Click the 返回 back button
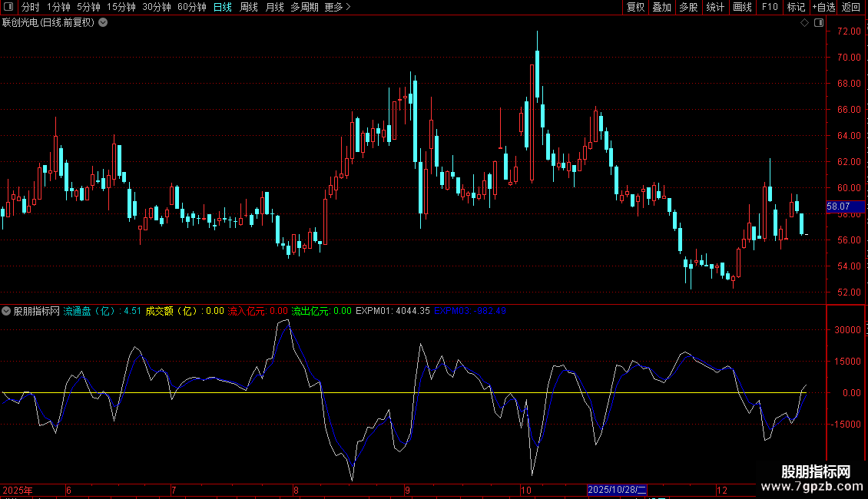868x499 pixels. (x=851, y=7)
